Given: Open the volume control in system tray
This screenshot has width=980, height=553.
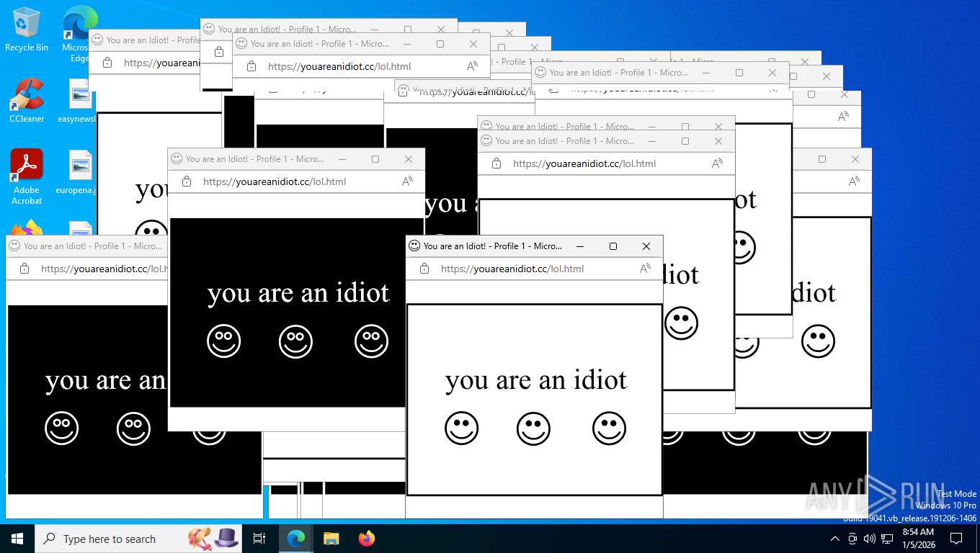Looking at the screenshot, I should 870,539.
